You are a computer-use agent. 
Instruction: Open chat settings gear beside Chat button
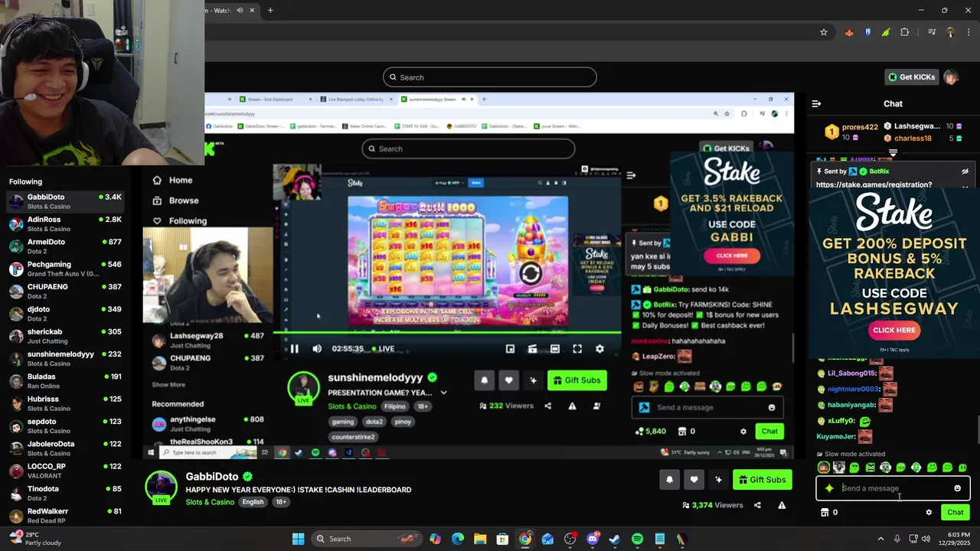(x=929, y=513)
